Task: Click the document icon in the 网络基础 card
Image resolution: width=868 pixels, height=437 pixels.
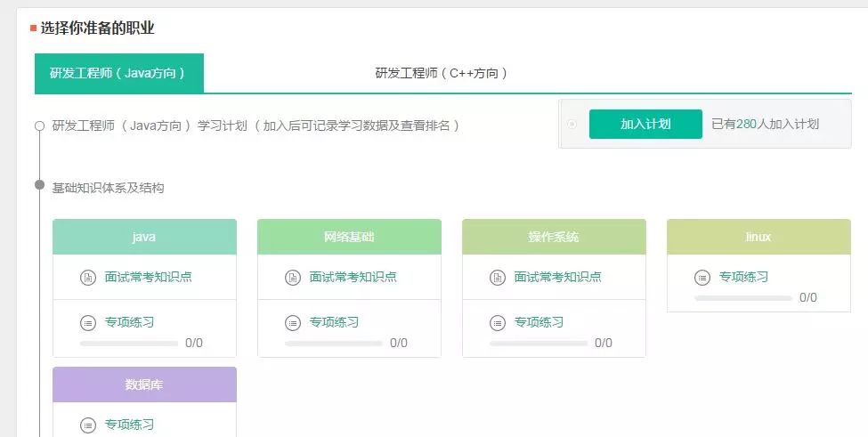Action: 293,277
